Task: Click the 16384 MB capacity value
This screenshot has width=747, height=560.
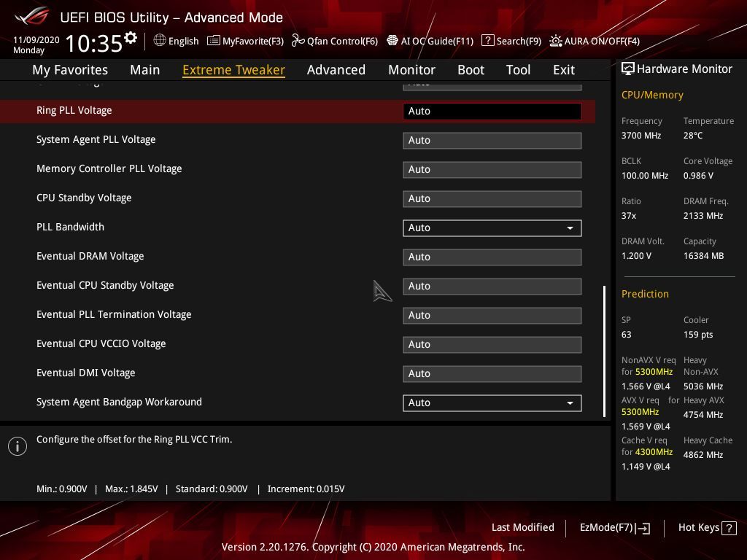Action: pos(704,256)
